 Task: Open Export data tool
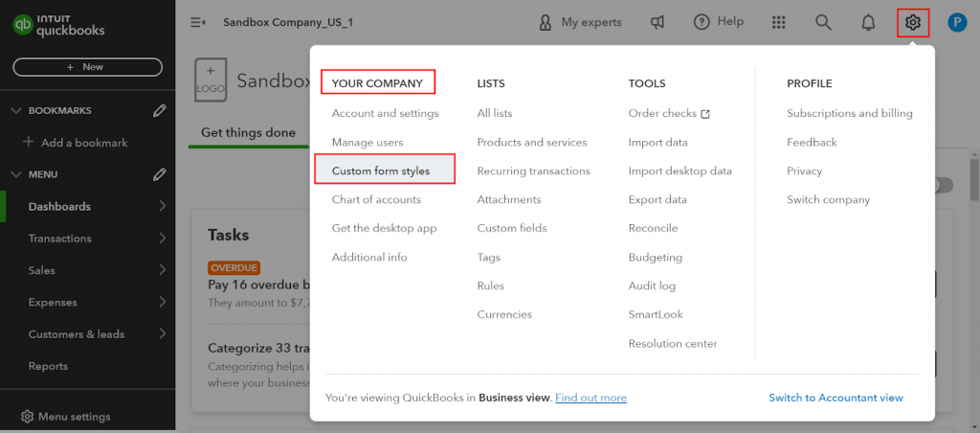point(657,199)
